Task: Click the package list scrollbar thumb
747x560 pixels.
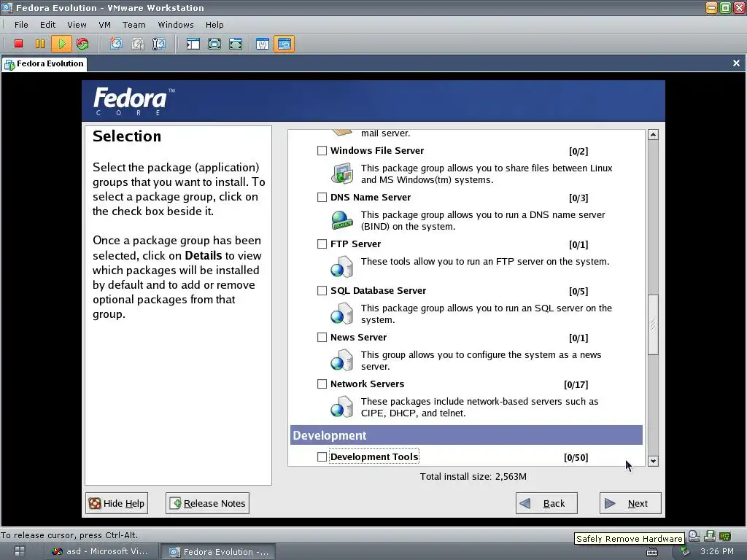Action: coord(653,324)
